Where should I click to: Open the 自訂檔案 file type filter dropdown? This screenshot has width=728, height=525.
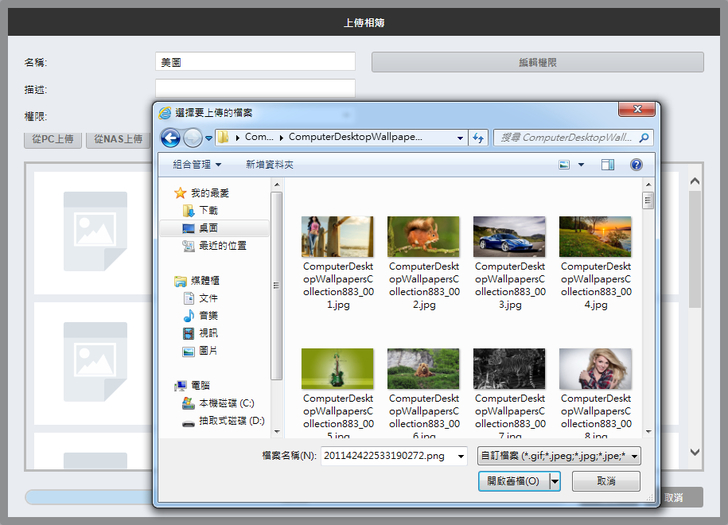tap(559, 456)
